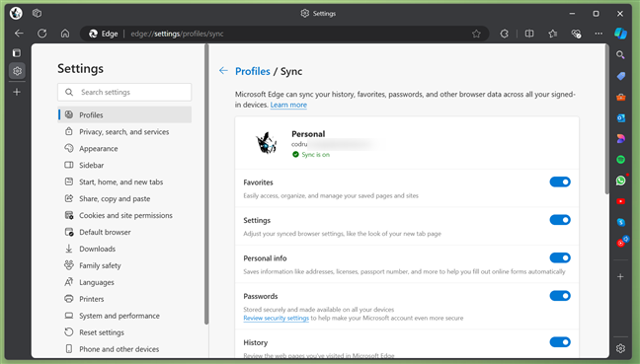Viewport: 640px width, 364px height.
Task: Select the Settings vertical tab
Action: pyautogui.click(x=17, y=71)
